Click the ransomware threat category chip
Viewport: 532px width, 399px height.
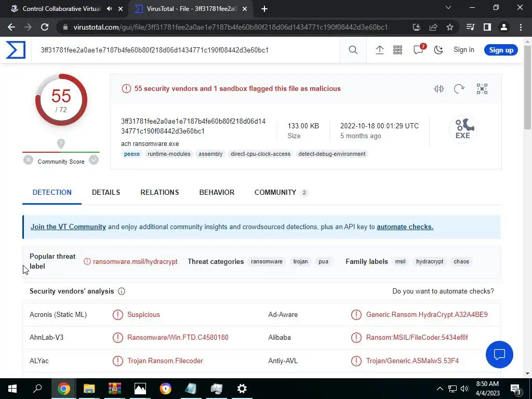pos(267,262)
